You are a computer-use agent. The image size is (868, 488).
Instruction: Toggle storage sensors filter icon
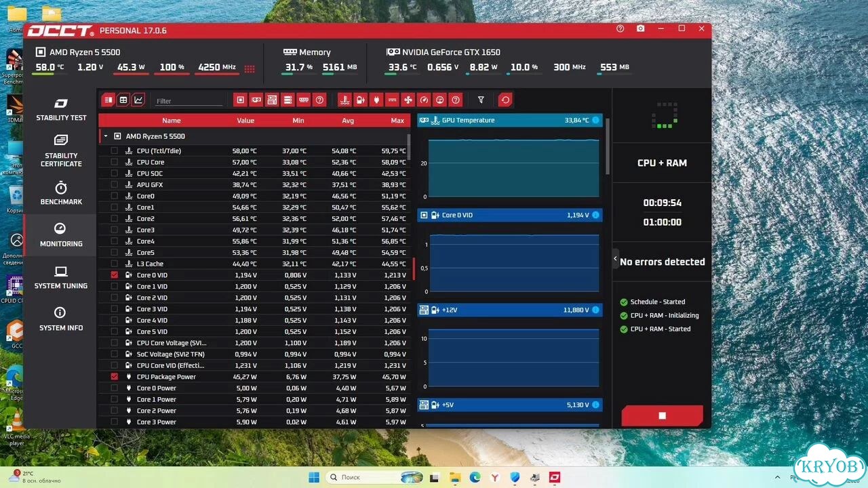[x=288, y=100]
